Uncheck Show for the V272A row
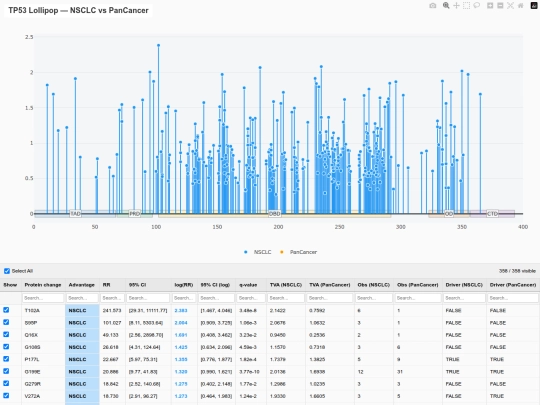 (x=6, y=396)
